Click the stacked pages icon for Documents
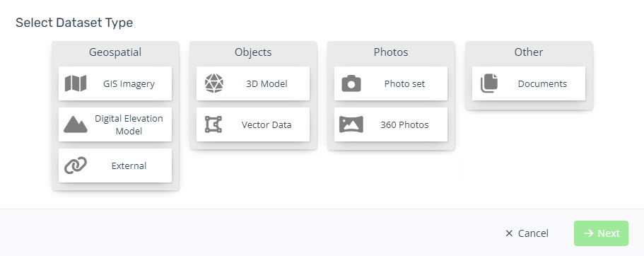 point(489,83)
